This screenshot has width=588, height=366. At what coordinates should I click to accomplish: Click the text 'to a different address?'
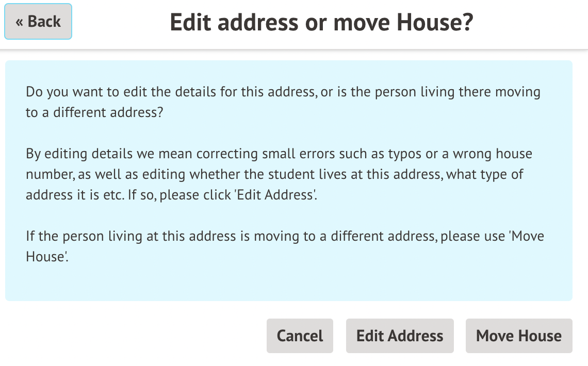[94, 112]
